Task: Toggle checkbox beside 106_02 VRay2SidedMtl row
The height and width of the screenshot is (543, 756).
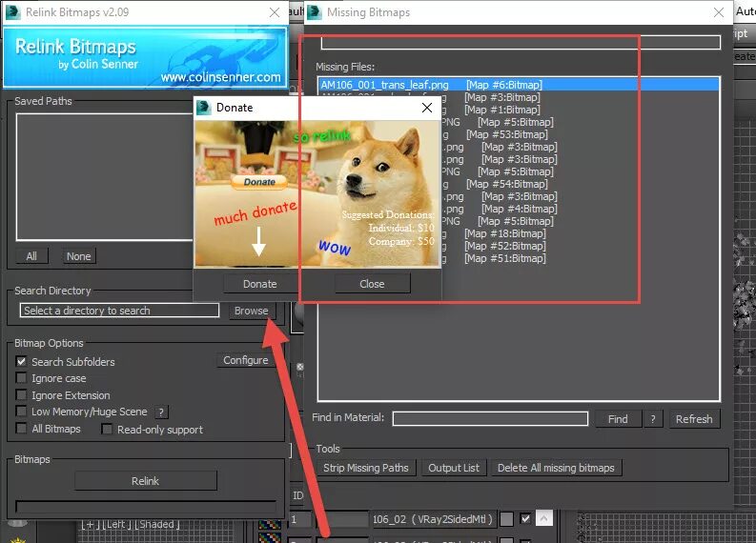Action: 525,519
